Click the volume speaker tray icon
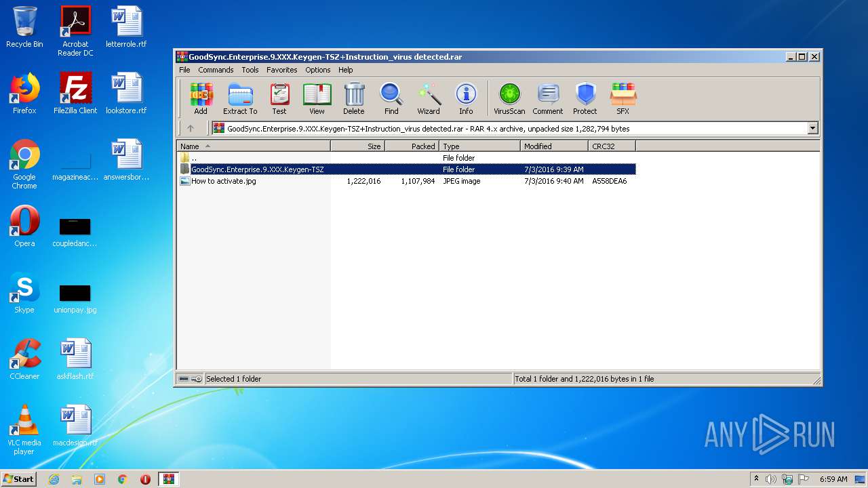The height and width of the screenshot is (488, 868). (x=771, y=479)
